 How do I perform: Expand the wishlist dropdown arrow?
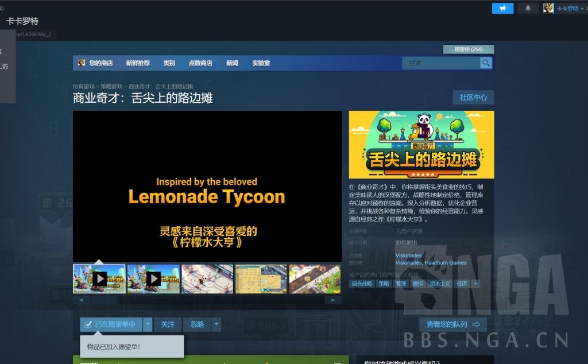point(148,324)
